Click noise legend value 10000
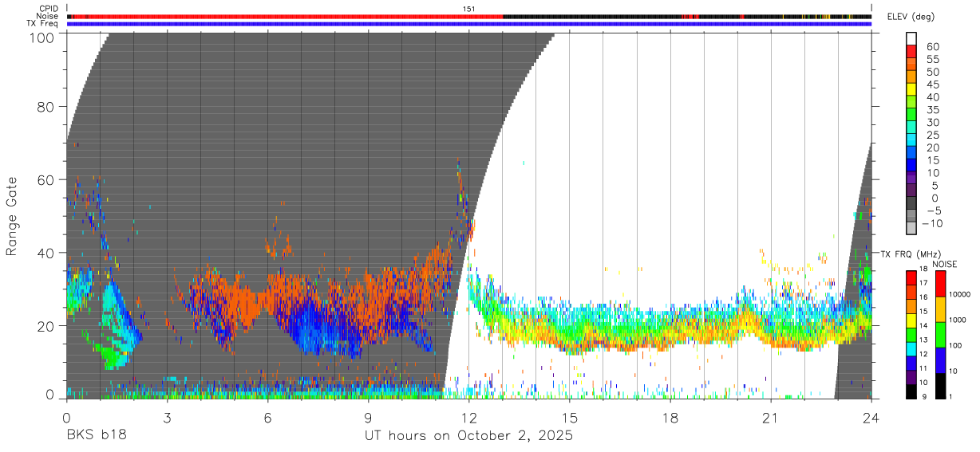This screenshot has width=980, height=452. pyautogui.click(x=959, y=294)
